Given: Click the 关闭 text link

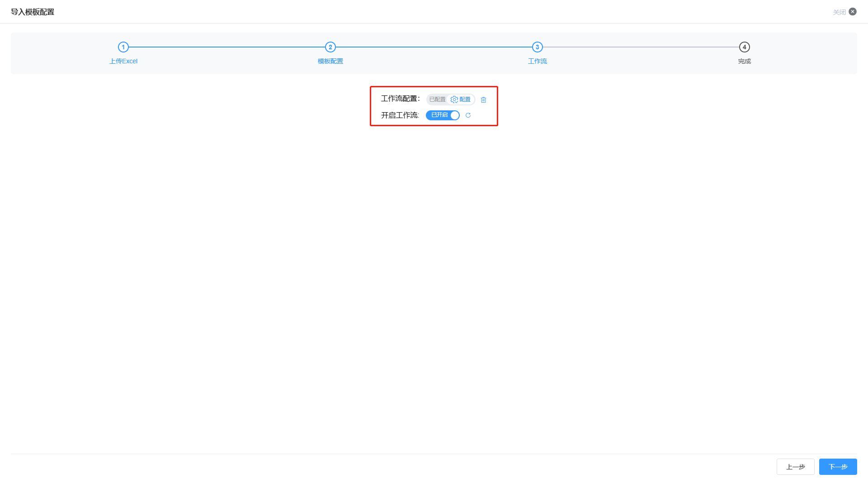Looking at the screenshot, I should coord(839,12).
